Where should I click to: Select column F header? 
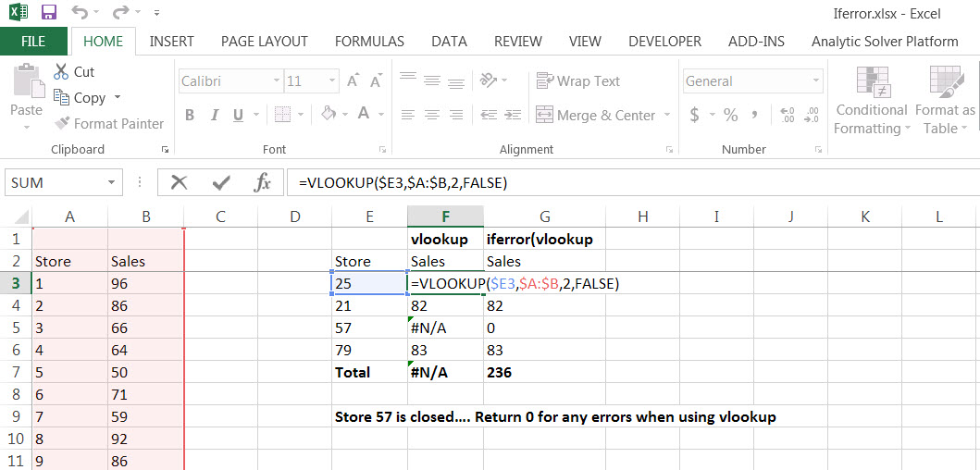445,216
